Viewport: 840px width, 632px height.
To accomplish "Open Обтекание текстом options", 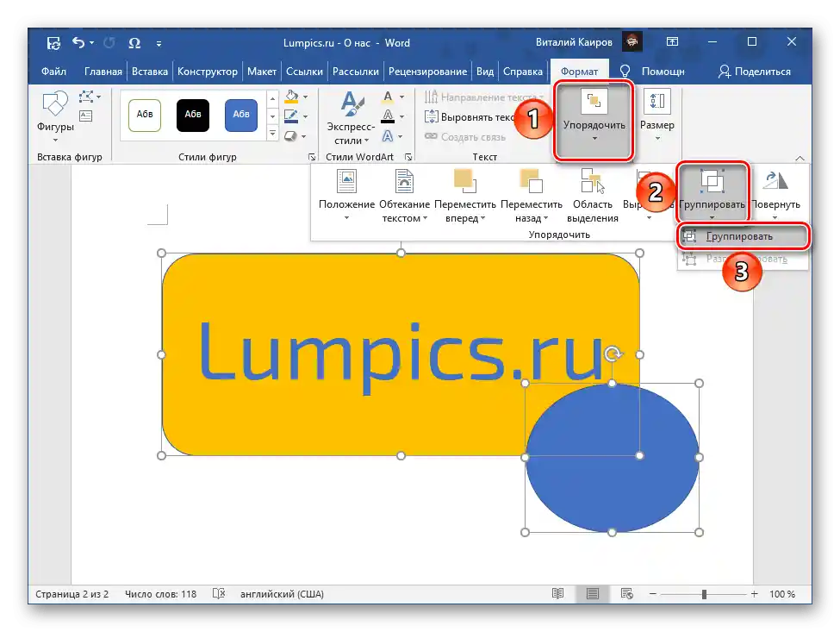I will coord(404,196).
